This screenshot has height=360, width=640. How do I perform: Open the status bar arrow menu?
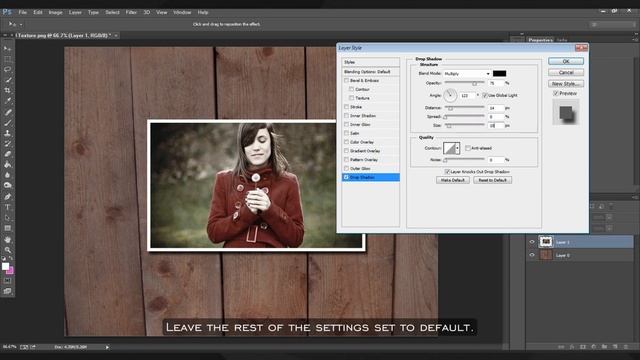(107, 347)
